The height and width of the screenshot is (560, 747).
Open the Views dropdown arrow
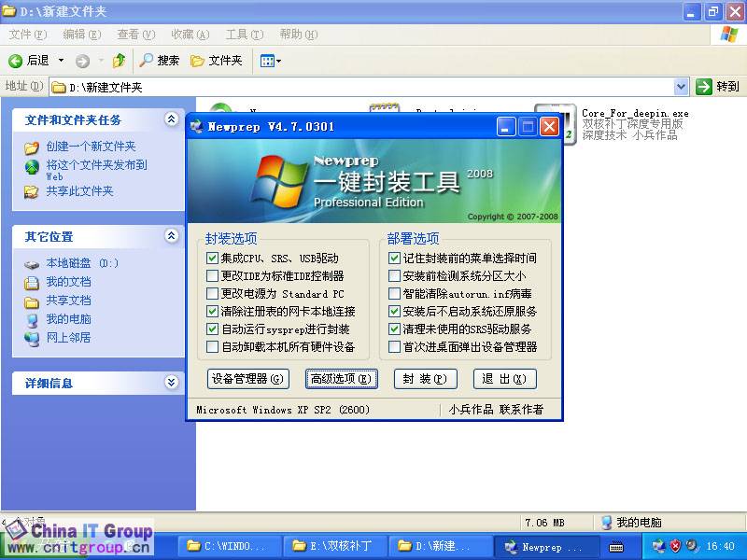(278, 61)
